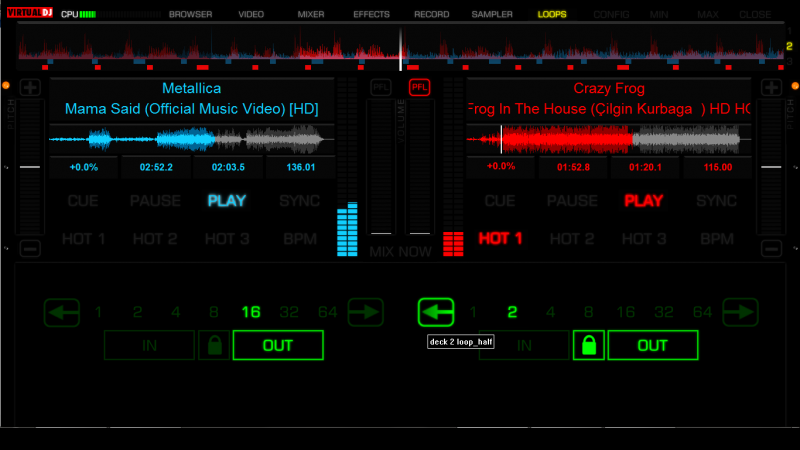
Task: Enable PFL on deck 1
Action: pos(381,87)
